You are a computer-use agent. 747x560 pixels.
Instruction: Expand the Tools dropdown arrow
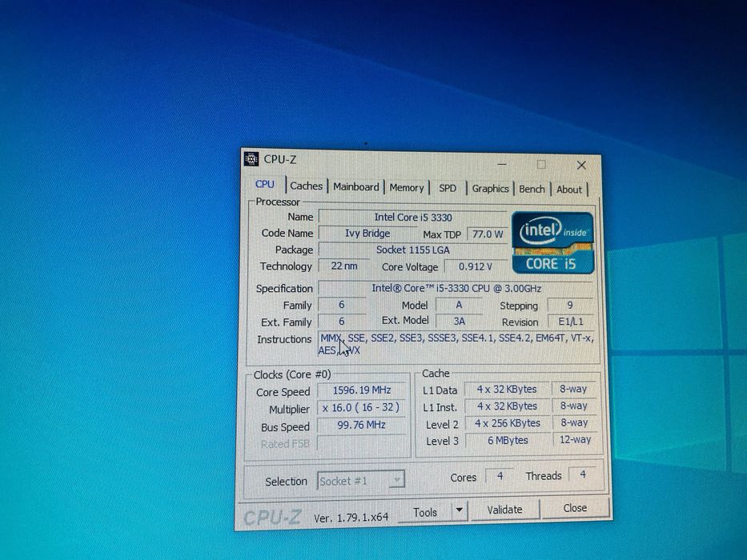[x=460, y=510]
